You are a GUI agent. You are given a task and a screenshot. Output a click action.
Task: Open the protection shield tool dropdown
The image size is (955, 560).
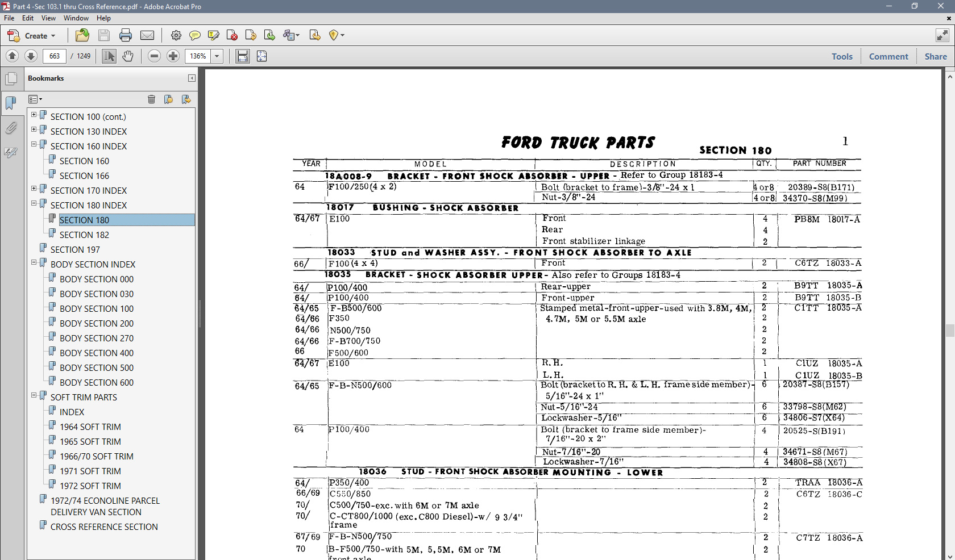point(342,35)
